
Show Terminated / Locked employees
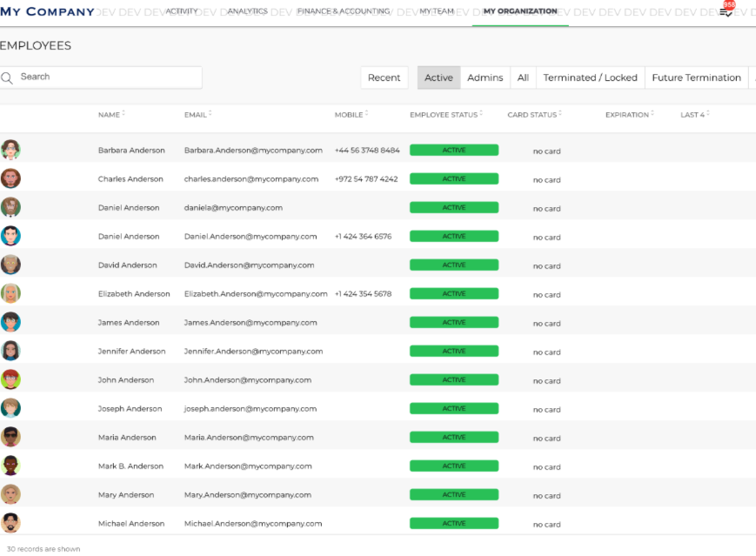point(590,77)
